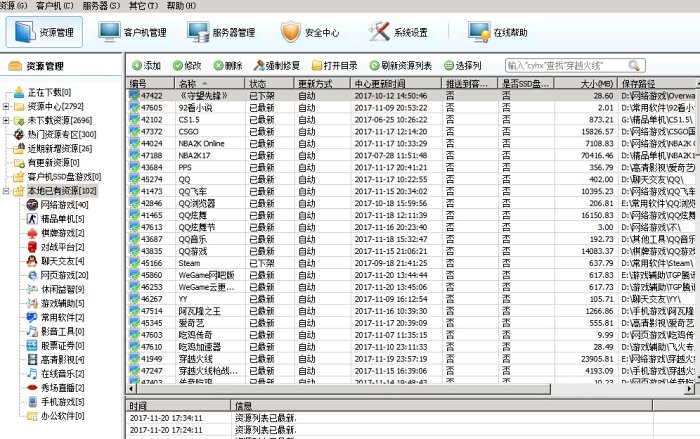Switch to 服务器管理 section
Image resolution: width=700 pixels, height=439 pixels.
(227, 32)
